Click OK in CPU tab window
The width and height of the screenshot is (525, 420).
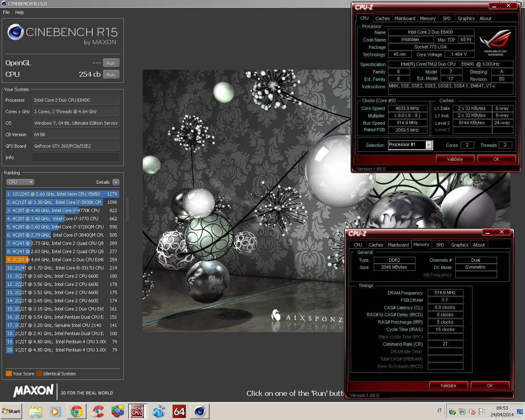point(496,159)
